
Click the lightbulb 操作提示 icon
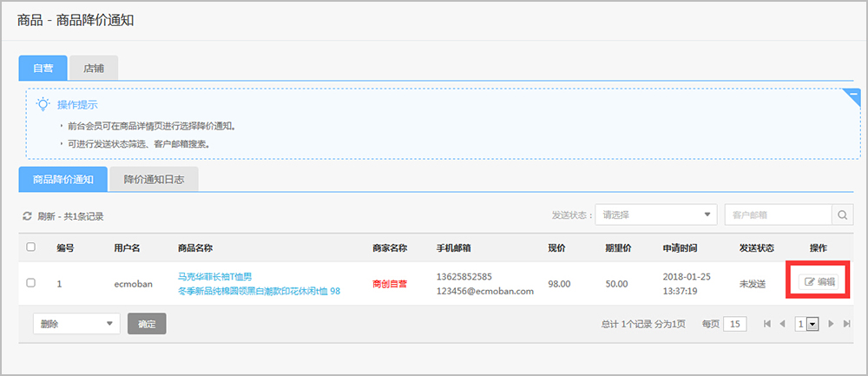[x=43, y=104]
